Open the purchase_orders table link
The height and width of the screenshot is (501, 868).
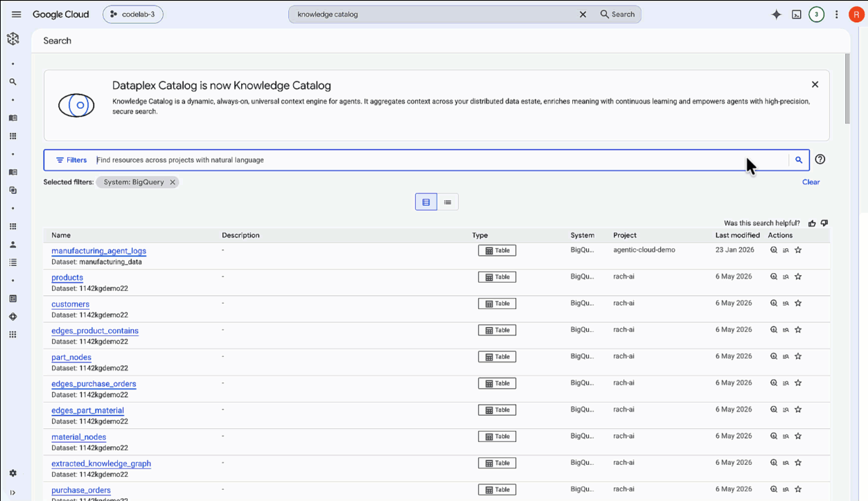click(x=81, y=490)
